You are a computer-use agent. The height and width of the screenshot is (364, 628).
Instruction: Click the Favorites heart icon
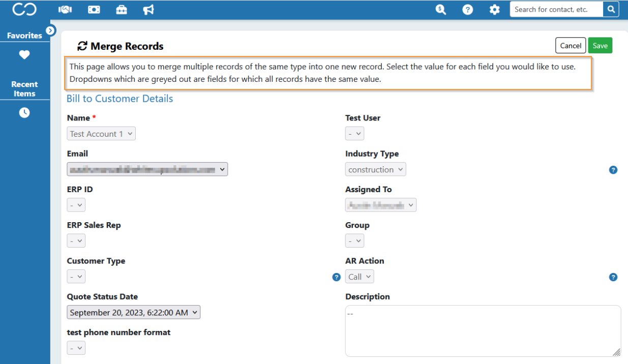point(24,55)
